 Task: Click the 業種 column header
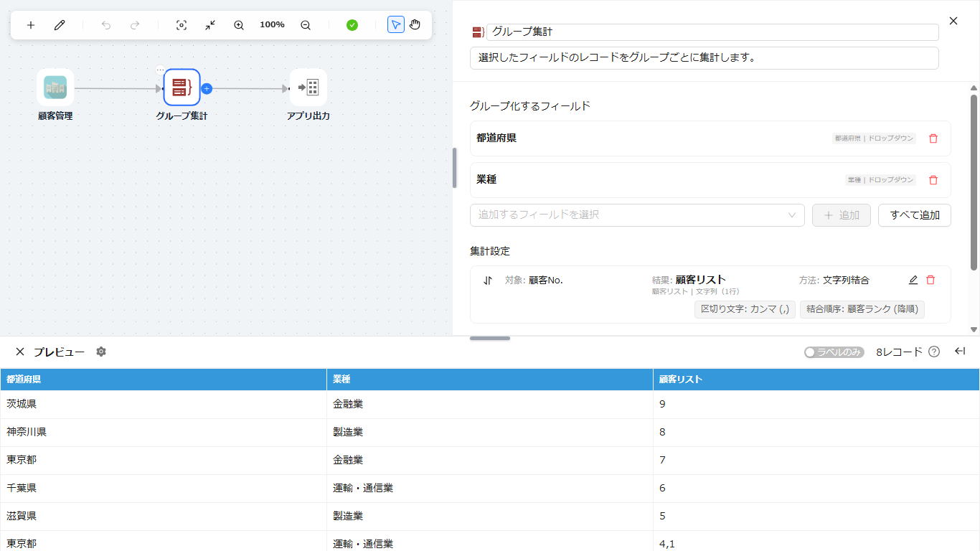(x=490, y=380)
